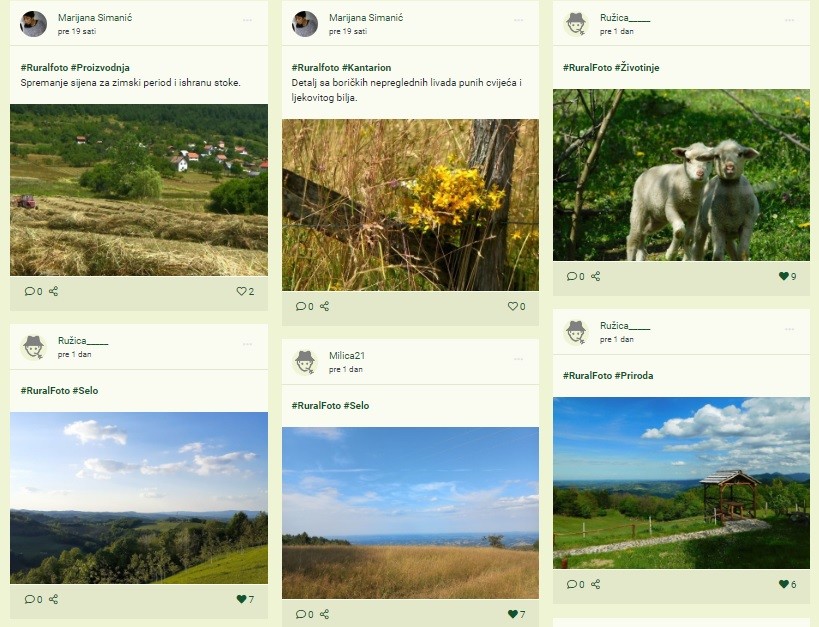
Task: Select the #Kantarion hashtag
Action: [x=366, y=67]
